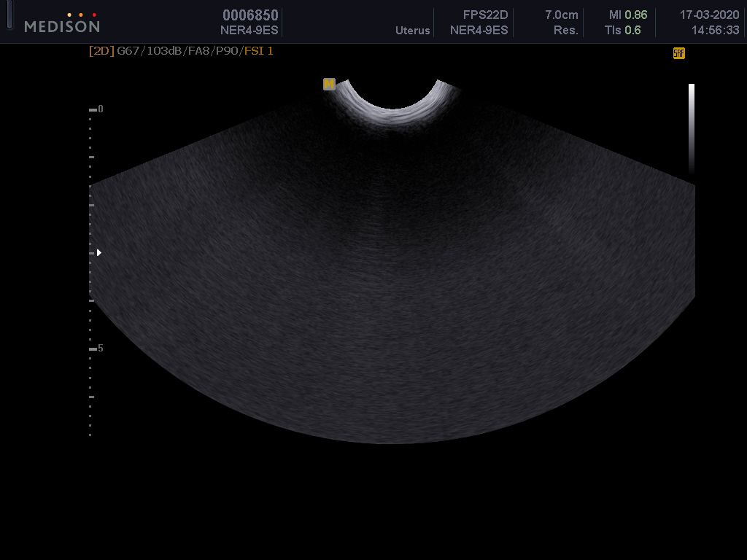Click the 7.0cm depth readout
Viewport: 747px width, 560px height.
(561, 15)
